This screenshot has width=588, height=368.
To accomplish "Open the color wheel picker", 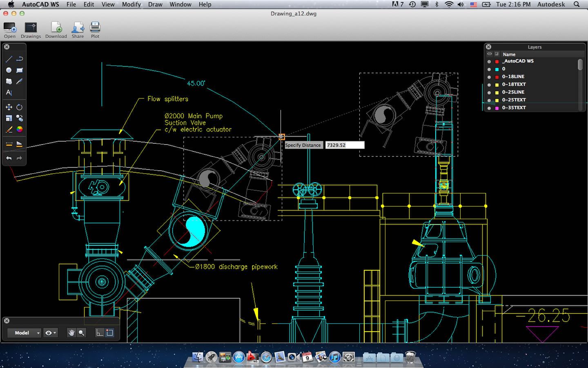I will point(19,129).
